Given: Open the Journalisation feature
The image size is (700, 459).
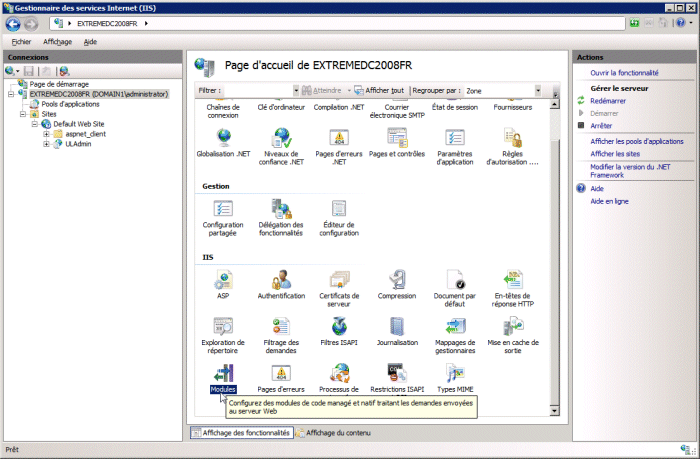Looking at the screenshot, I should (x=397, y=331).
